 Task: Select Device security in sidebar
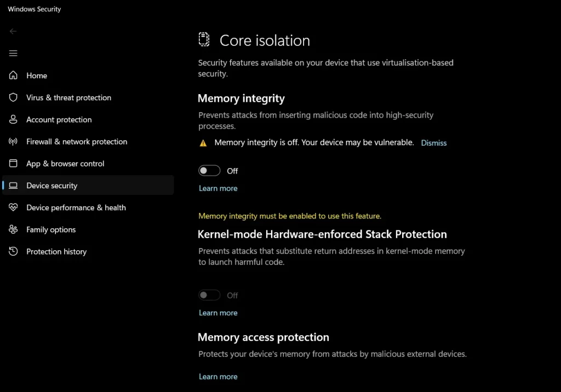88,185
